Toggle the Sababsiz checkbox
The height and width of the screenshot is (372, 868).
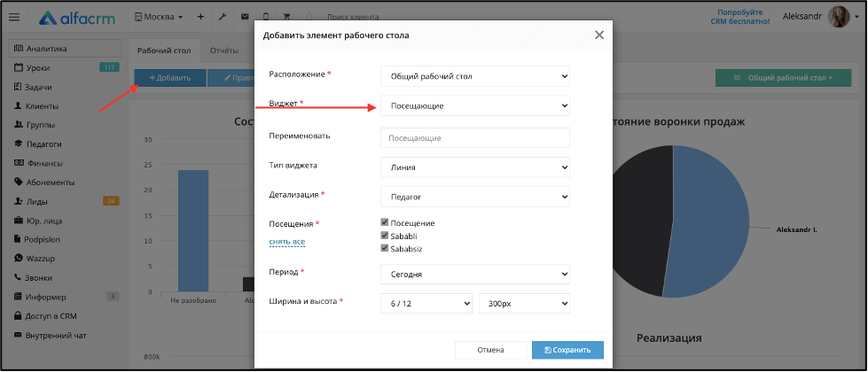385,249
